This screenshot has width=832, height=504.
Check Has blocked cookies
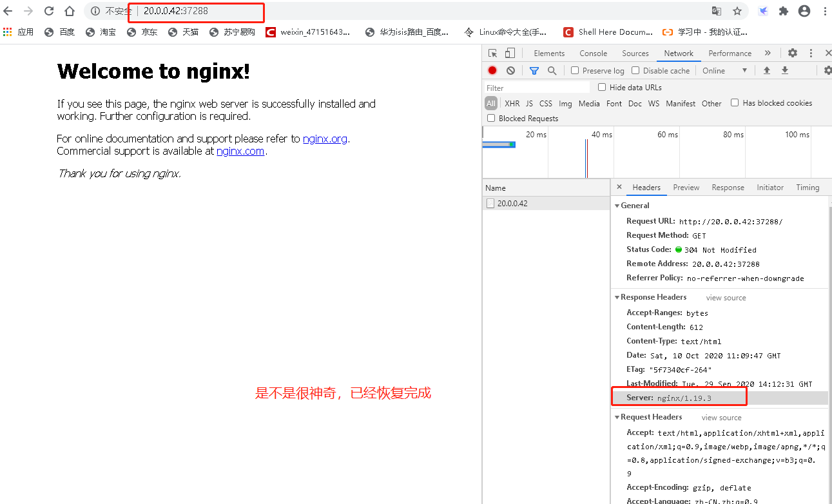[735, 103]
